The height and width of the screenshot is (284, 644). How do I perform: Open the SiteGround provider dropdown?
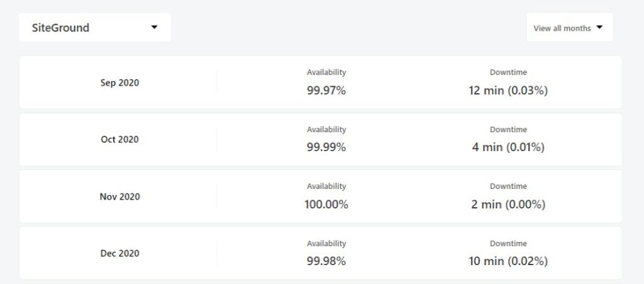pos(95,28)
